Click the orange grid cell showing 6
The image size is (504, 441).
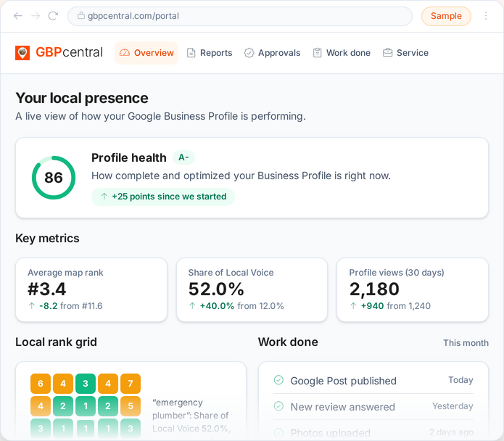tap(41, 384)
